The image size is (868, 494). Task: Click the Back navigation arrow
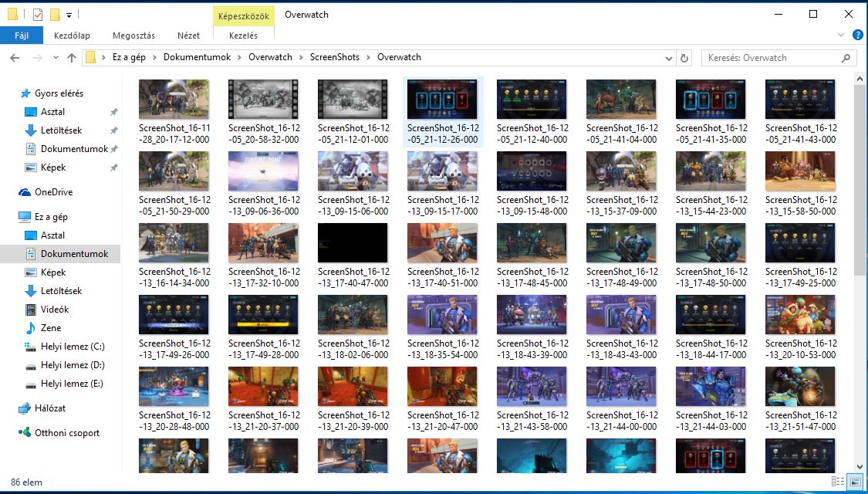[x=15, y=58]
